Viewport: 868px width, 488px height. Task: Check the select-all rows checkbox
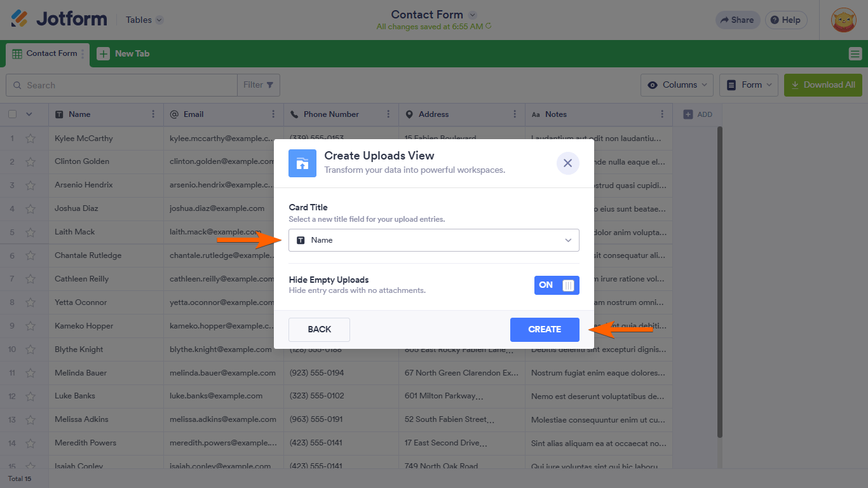pos(12,114)
